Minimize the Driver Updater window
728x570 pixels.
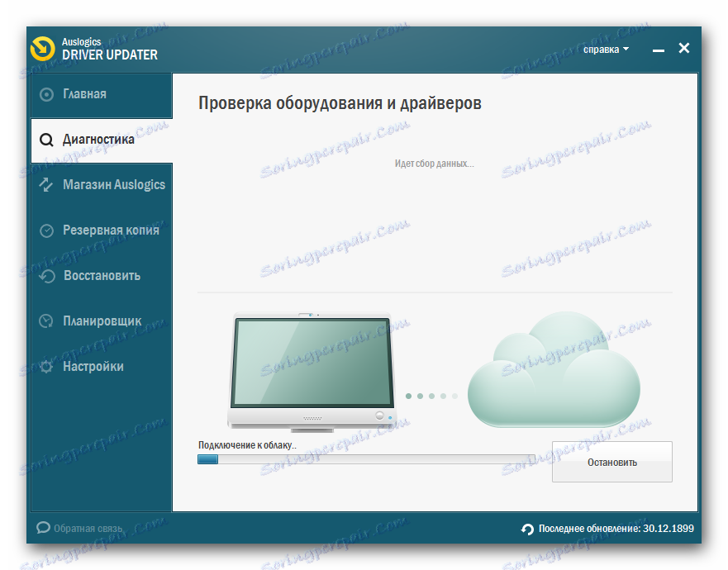tap(659, 50)
